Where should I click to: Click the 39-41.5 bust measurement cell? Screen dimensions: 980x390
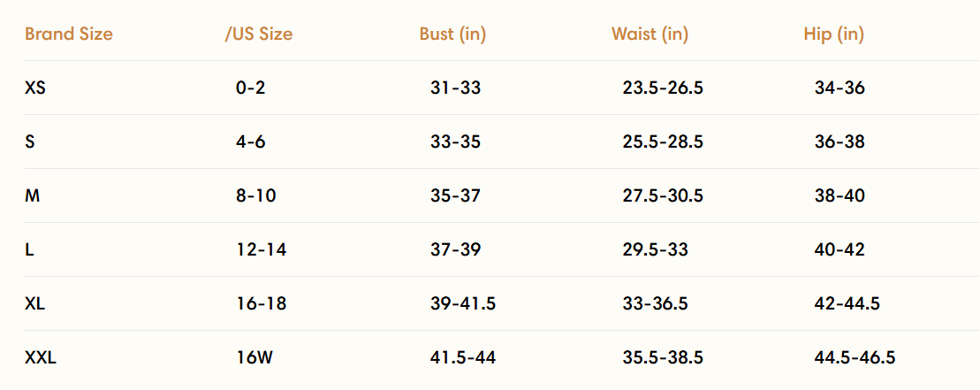(x=463, y=303)
